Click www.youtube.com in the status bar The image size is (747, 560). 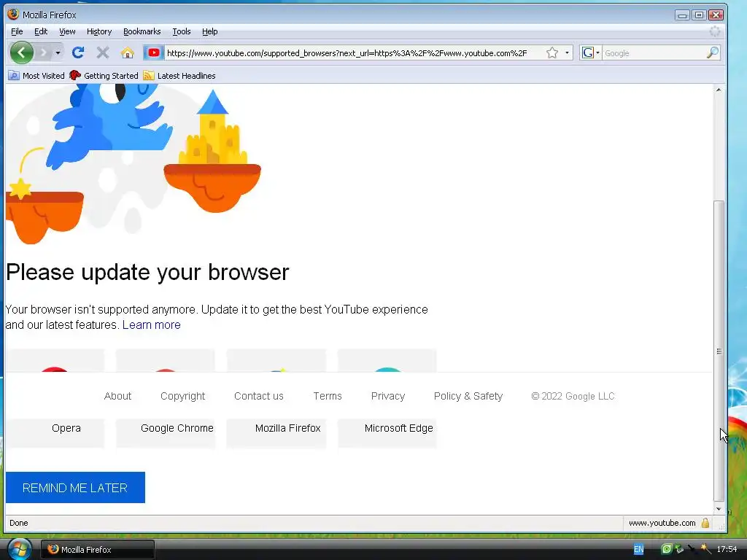pos(662,523)
